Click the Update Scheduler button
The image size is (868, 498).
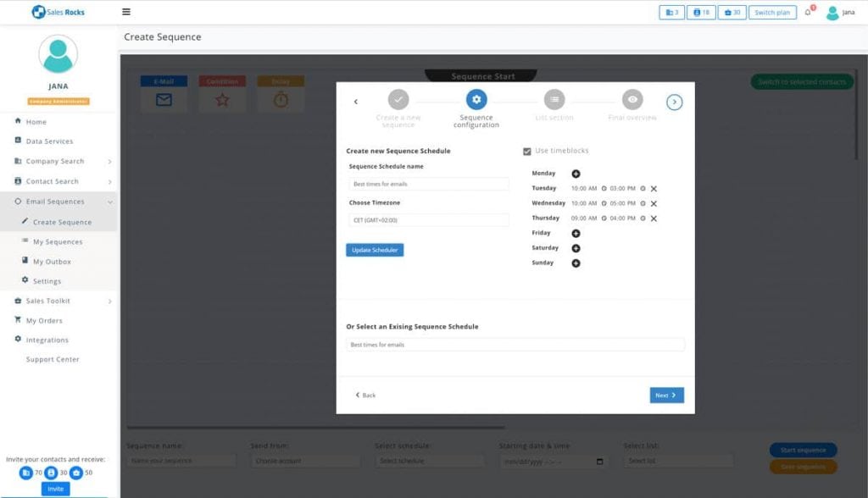click(x=375, y=250)
